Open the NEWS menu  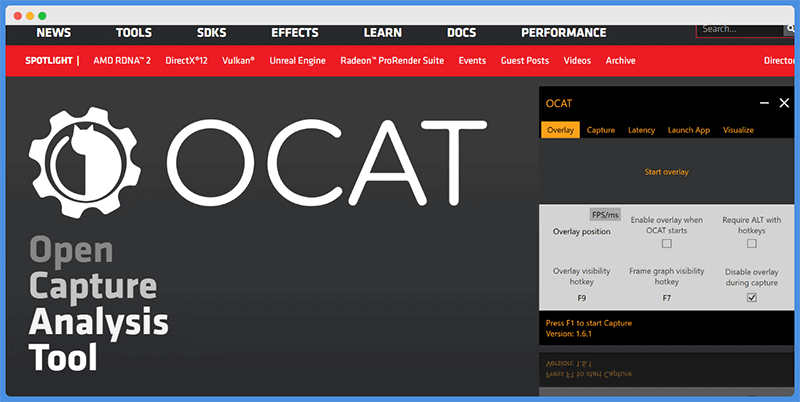point(54,33)
